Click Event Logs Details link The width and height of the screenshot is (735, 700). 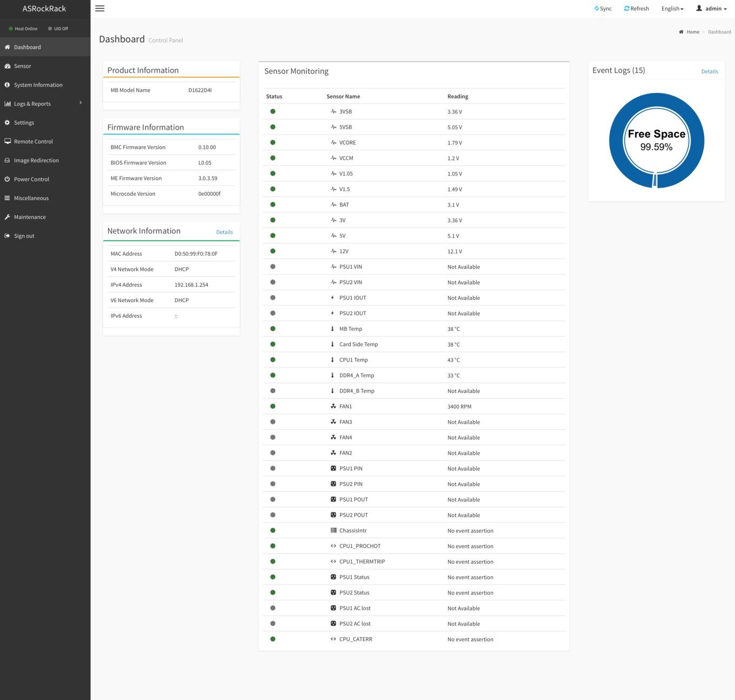(710, 71)
